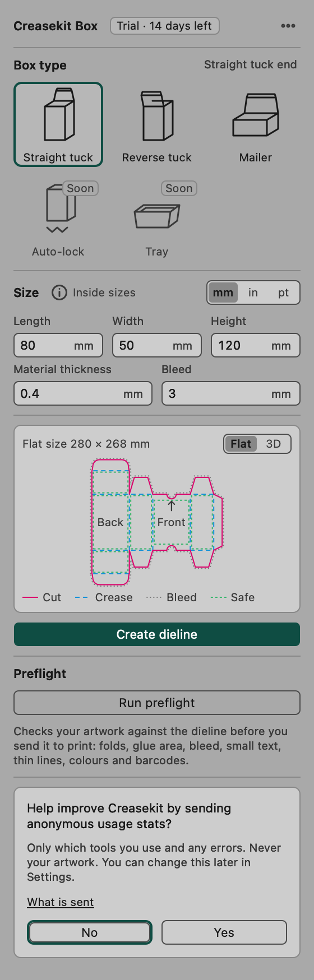Click the Soon badge on Auto-lock
314x980 pixels.
click(x=80, y=188)
